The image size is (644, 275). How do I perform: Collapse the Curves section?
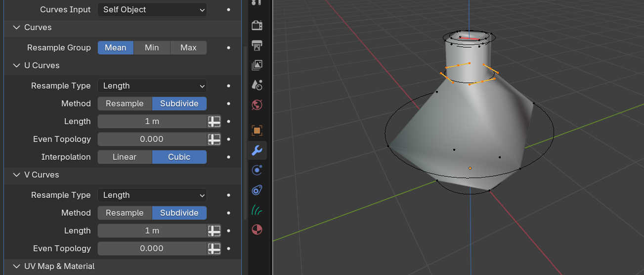coord(17,27)
